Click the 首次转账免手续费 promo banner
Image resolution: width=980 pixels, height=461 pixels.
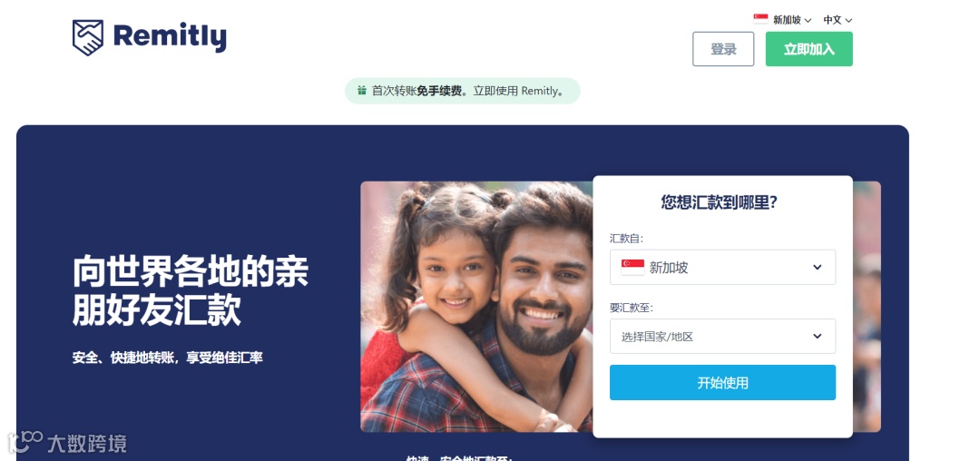click(x=463, y=91)
